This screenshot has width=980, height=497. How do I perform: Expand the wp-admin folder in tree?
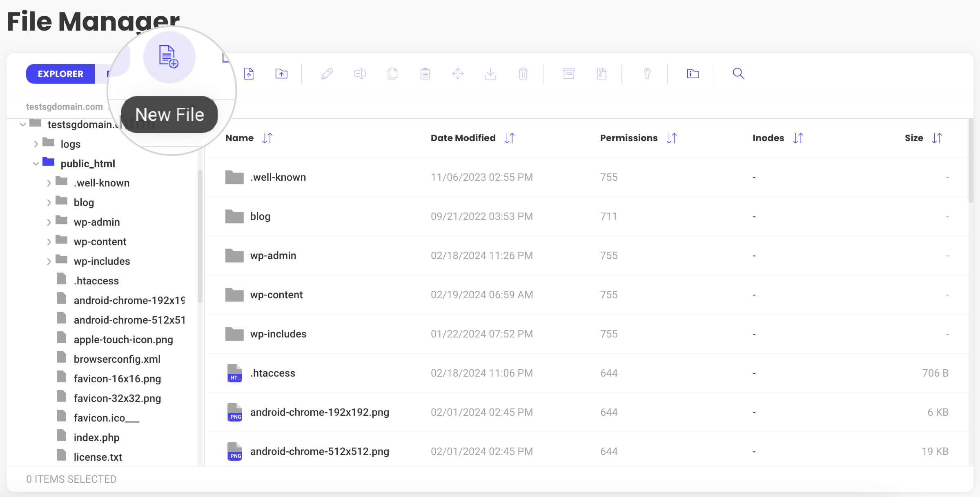[x=49, y=222]
